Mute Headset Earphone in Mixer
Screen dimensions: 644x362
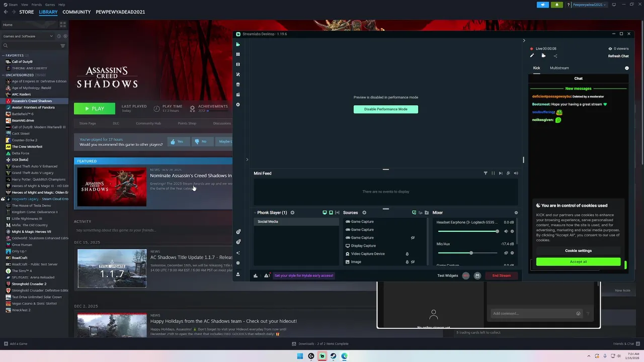(506, 231)
